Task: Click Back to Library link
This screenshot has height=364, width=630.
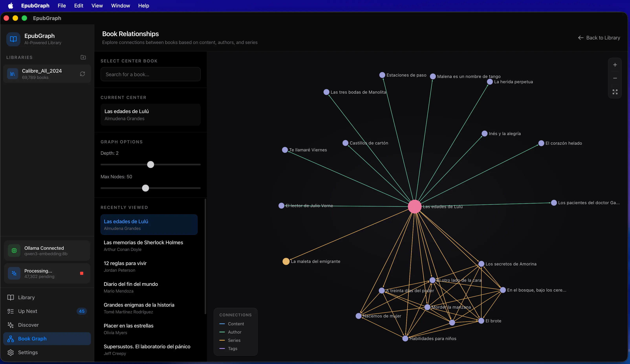Action: tap(599, 38)
